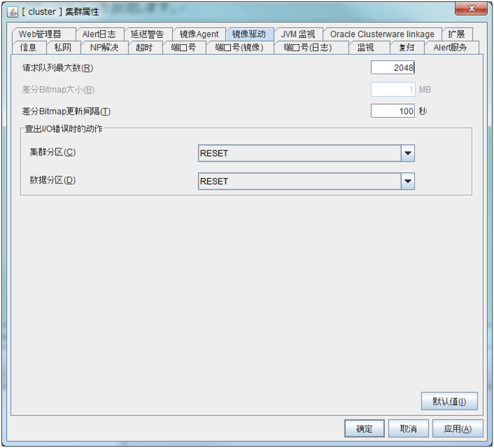This screenshot has width=494, height=448.
Task: Go to the 超时 tab
Action: tap(145, 48)
